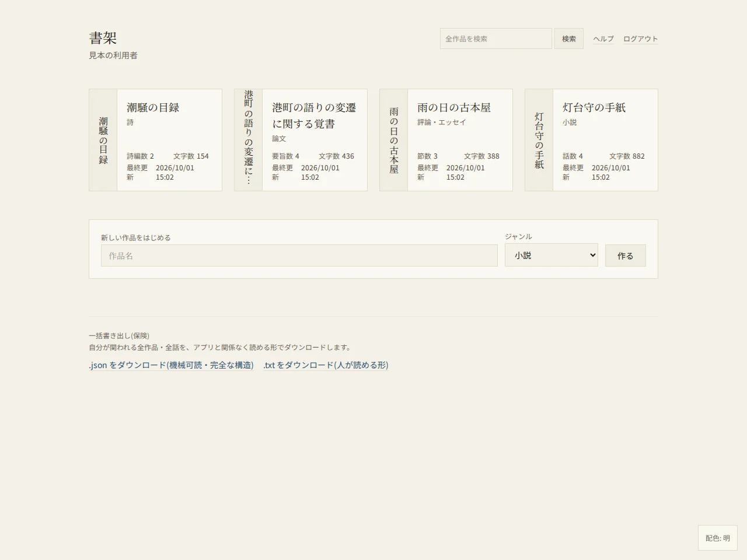Open the ヘルプ link
Viewport: 747px width, 560px height.
pos(603,38)
